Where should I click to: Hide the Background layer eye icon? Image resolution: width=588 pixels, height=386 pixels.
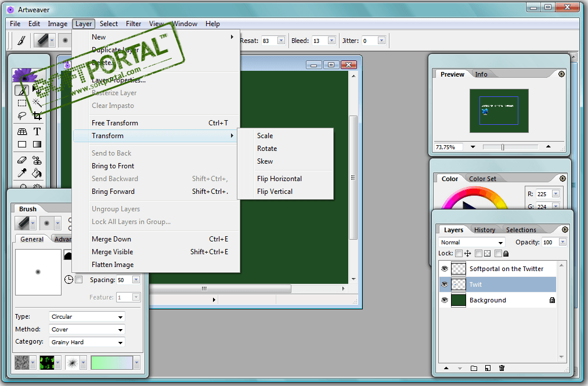(x=445, y=300)
